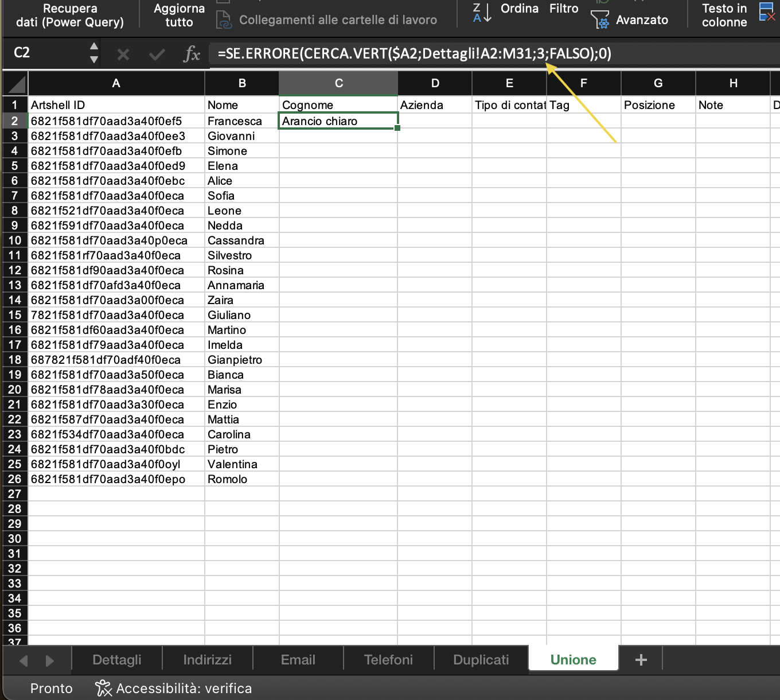Click Testo in colonne
Viewport: 780px width, 700px height.
click(x=724, y=15)
